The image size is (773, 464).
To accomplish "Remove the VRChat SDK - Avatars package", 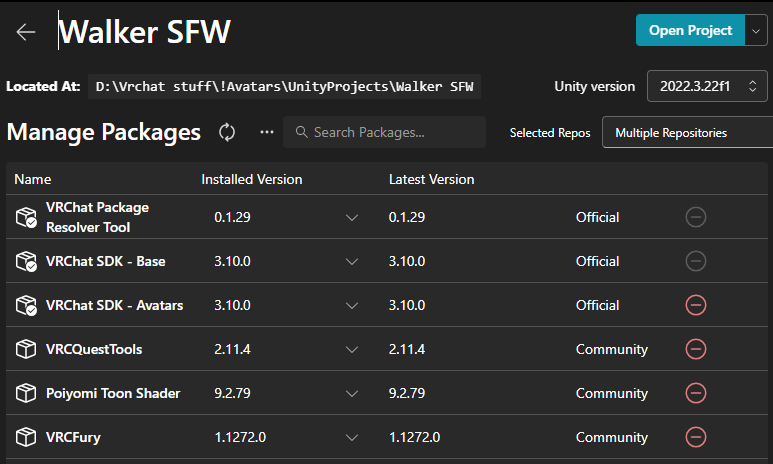I will pos(696,305).
